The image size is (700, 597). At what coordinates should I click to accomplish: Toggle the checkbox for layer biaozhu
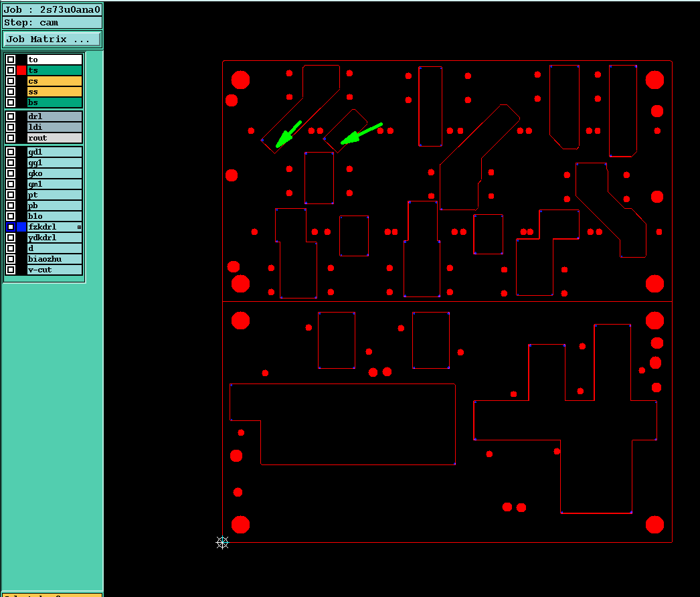[x=11, y=259]
